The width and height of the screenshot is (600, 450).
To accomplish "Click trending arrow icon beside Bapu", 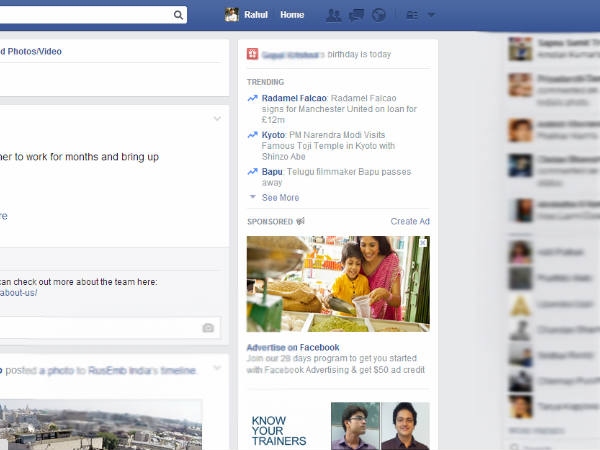I will click(x=253, y=171).
